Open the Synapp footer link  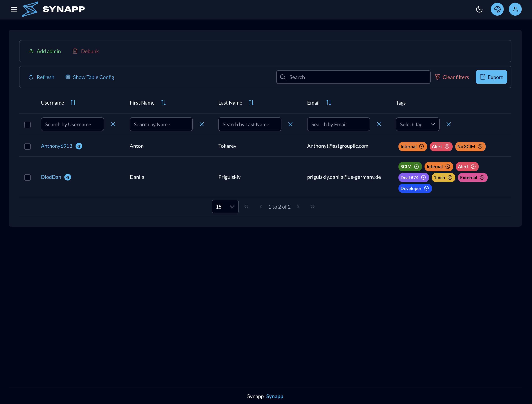[x=275, y=396]
